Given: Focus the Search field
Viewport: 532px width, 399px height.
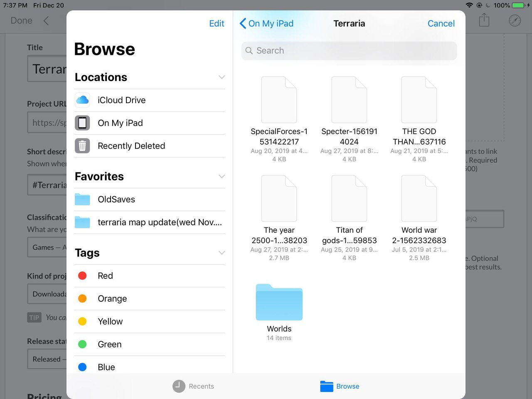Looking at the screenshot, I should (x=349, y=51).
